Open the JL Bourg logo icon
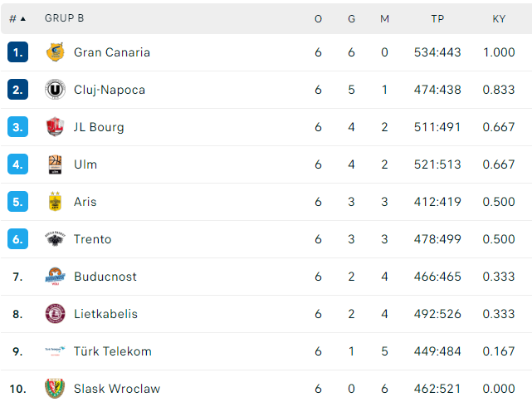The image size is (532, 407). coord(55,126)
